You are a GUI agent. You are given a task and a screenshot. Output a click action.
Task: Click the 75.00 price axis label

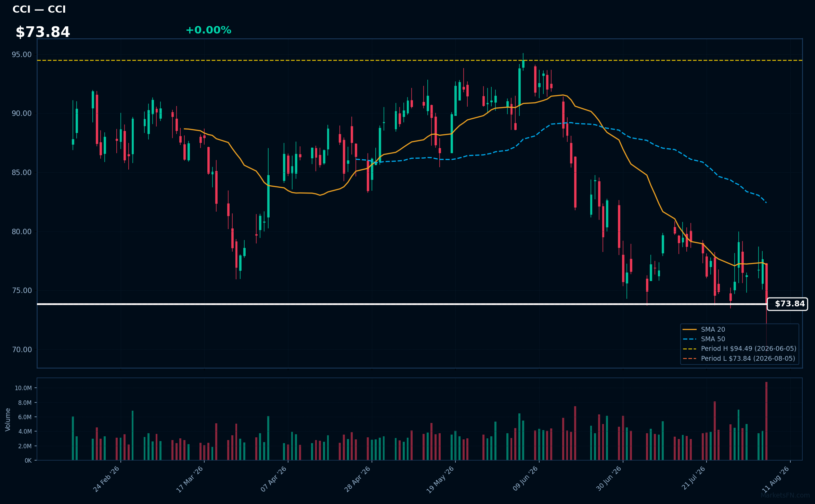pyautogui.click(x=22, y=291)
